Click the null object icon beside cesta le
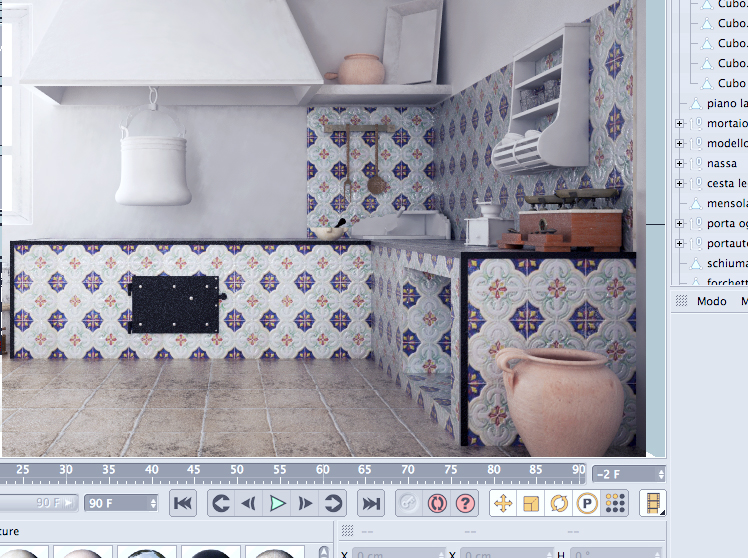The height and width of the screenshot is (558, 748). (x=696, y=184)
